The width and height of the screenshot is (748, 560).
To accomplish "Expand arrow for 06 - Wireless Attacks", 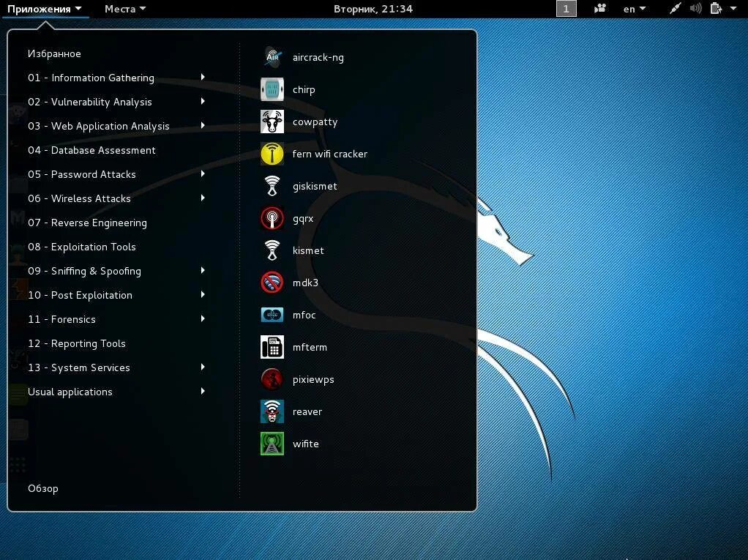I will pyautogui.click(x=203, y=198).
